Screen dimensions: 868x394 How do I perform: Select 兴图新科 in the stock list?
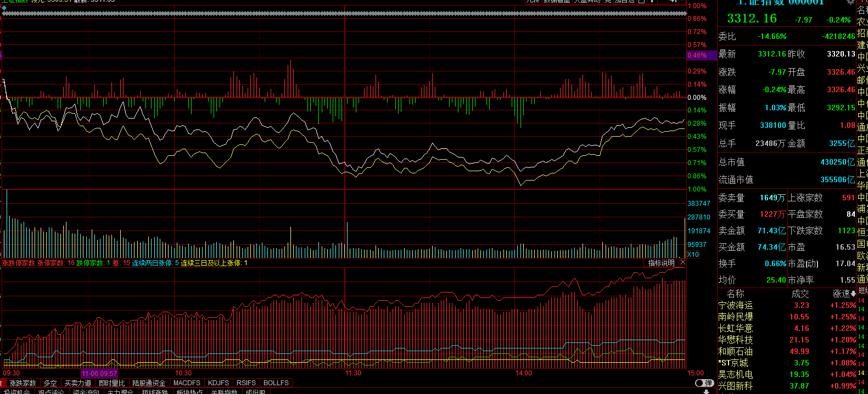735,386
